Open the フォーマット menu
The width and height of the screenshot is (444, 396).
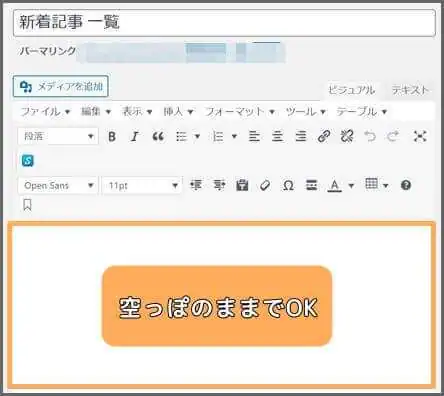[239, 111]
